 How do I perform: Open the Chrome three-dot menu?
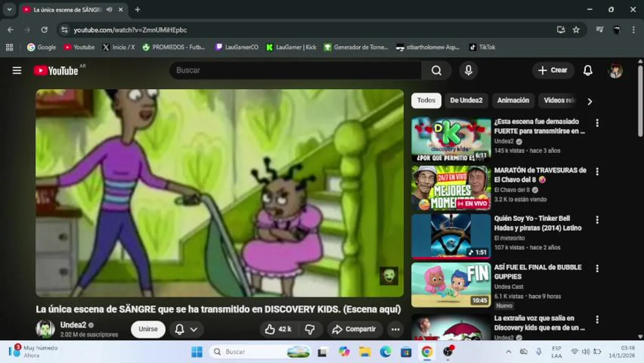pos(633,30)
